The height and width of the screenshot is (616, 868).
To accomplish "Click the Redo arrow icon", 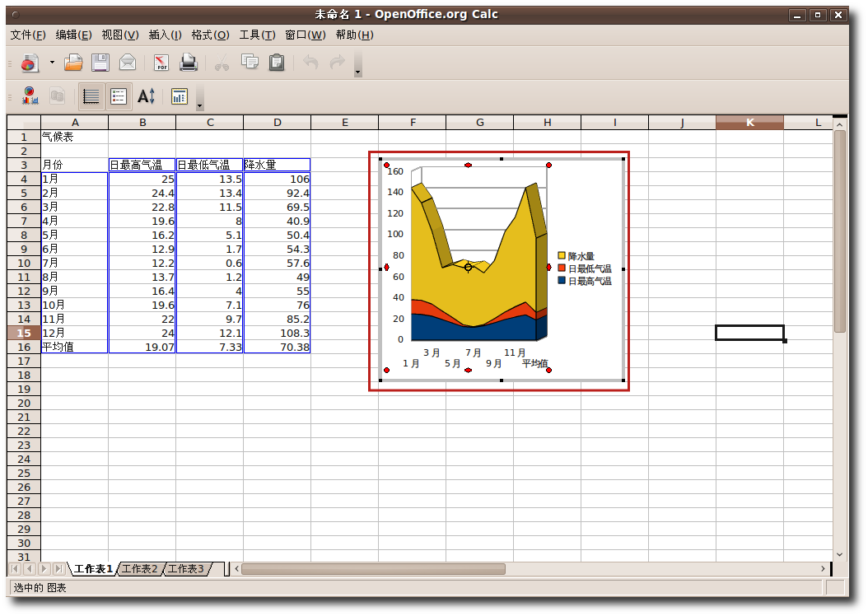I will tap(337, 63).
